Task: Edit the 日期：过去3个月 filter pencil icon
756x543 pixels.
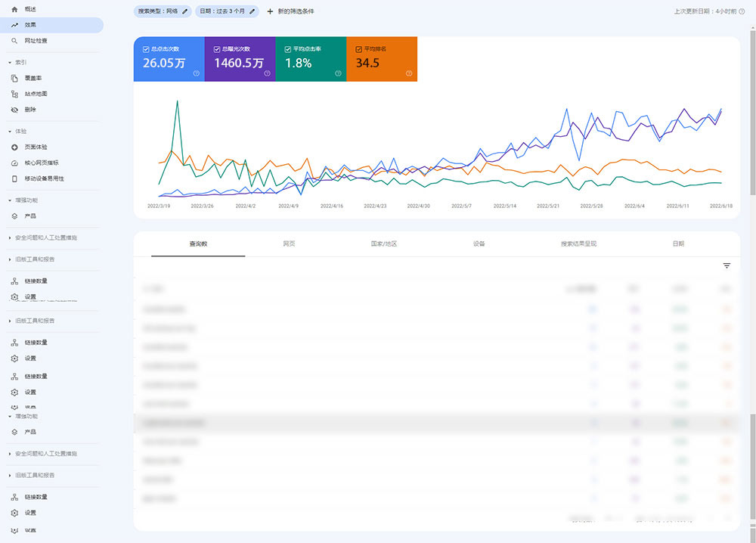Action: point(252,11)
